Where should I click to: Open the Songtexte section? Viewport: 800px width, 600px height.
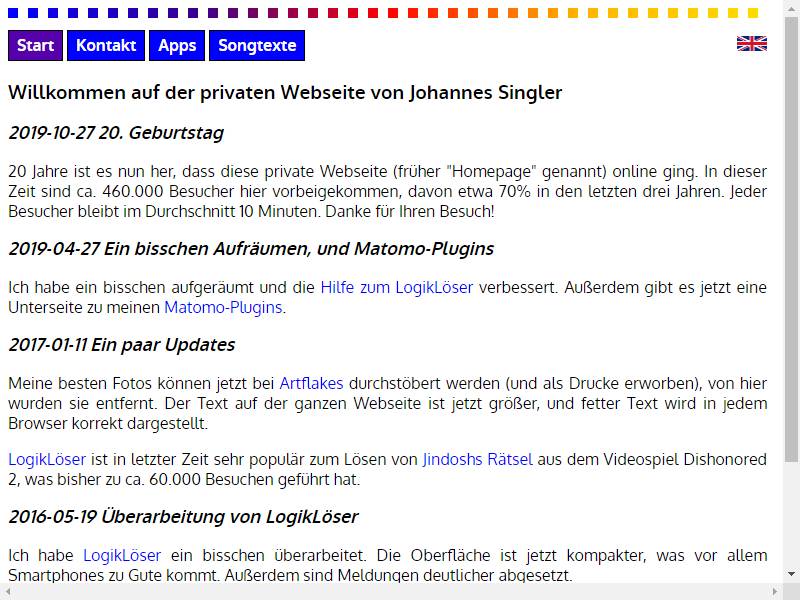pos(257,45)
